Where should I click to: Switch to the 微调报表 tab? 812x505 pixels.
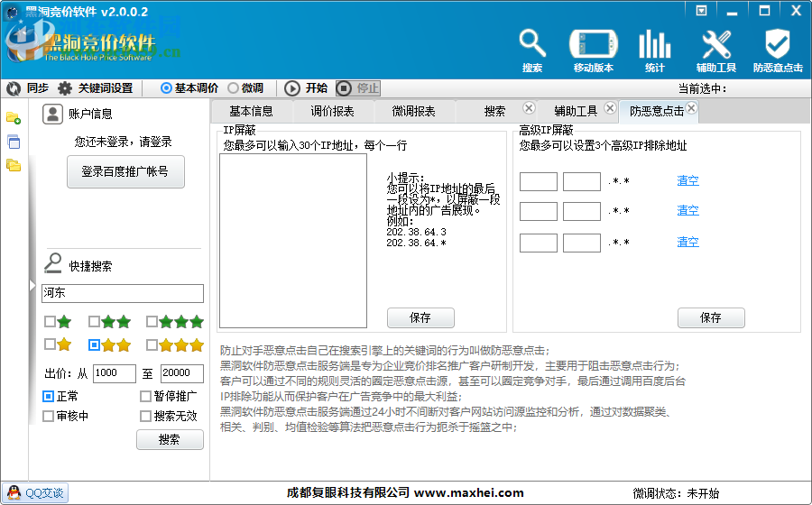[414, 111]
